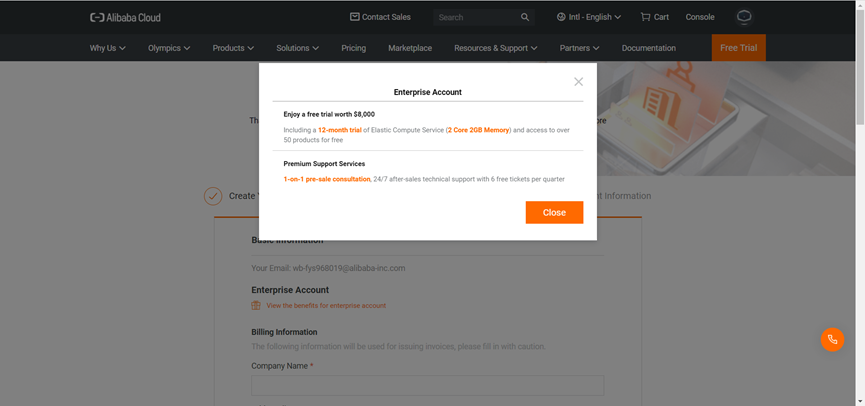The width and height of the screenshot is (865, 406).
Task: Click the Company Name label
Action: pyautogui.click(x=282, y=366)
